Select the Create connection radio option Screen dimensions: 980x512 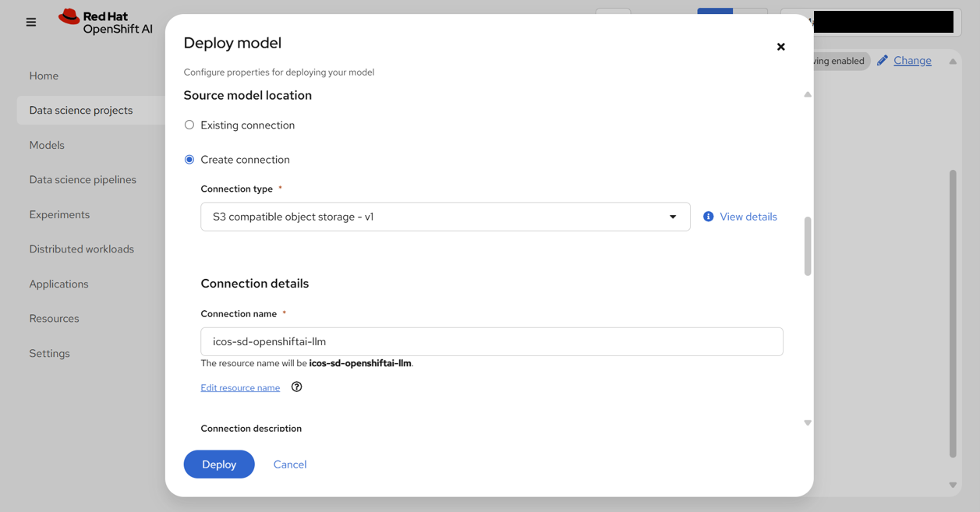(x=189, y=160)
